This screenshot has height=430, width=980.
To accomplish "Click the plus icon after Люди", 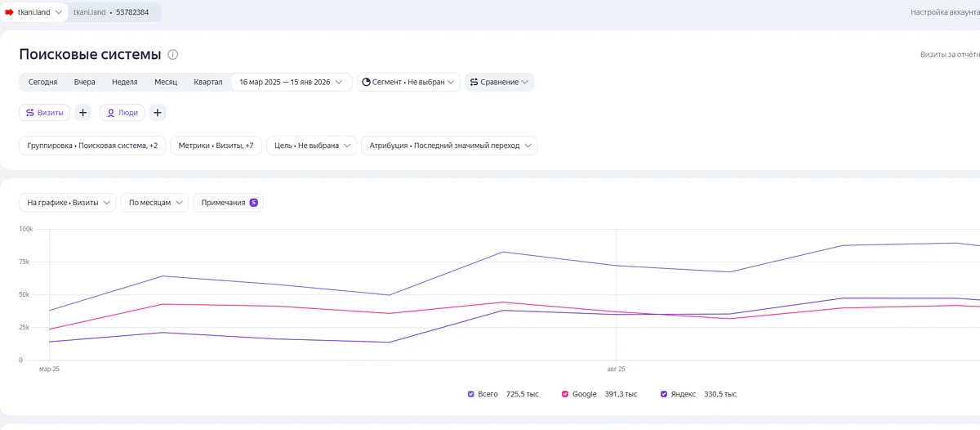I will click(158, 113).
